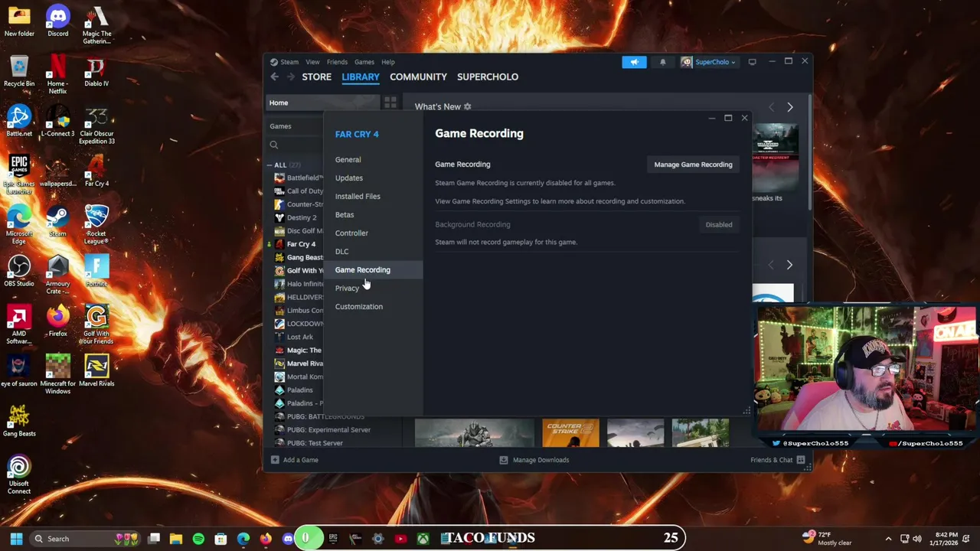Click the Disabled background recording button
This screenshot has width=980, height=551.
(x=719, y=225)
